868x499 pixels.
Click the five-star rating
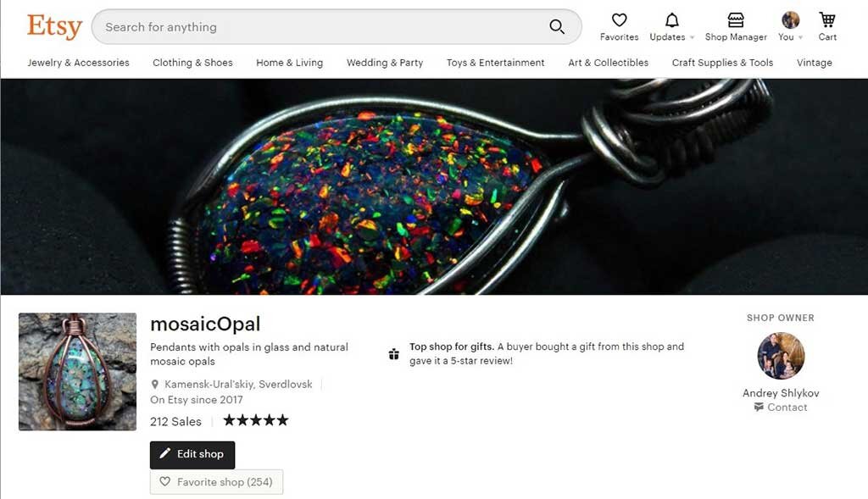[x=256, y=420]
